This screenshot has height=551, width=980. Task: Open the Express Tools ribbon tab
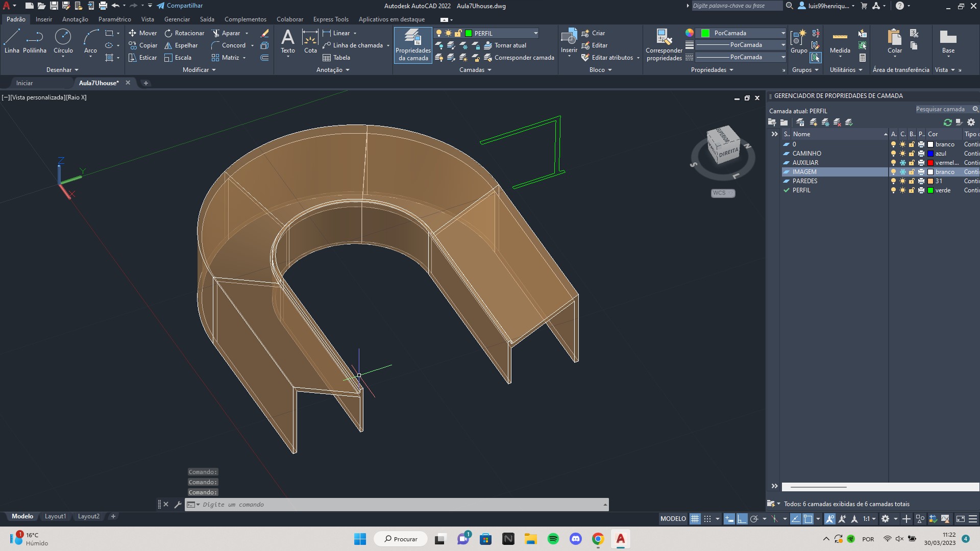[x=331, y=19]
